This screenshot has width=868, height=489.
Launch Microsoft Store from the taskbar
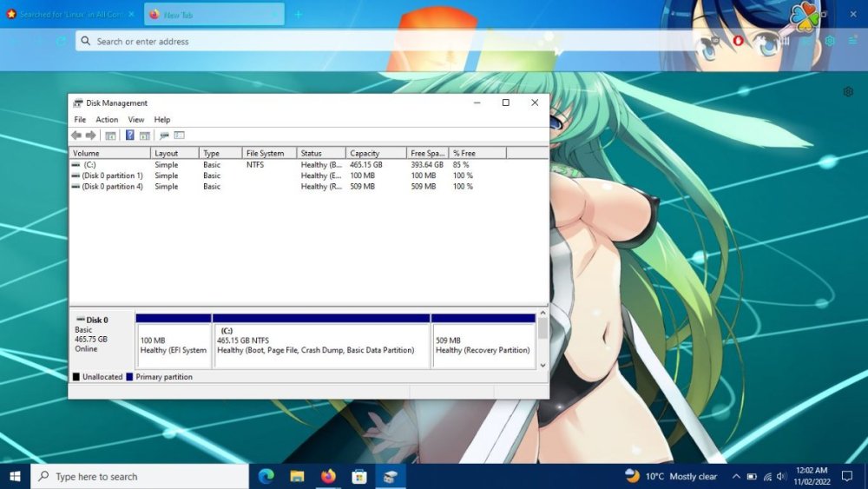[x=358, y=476]
